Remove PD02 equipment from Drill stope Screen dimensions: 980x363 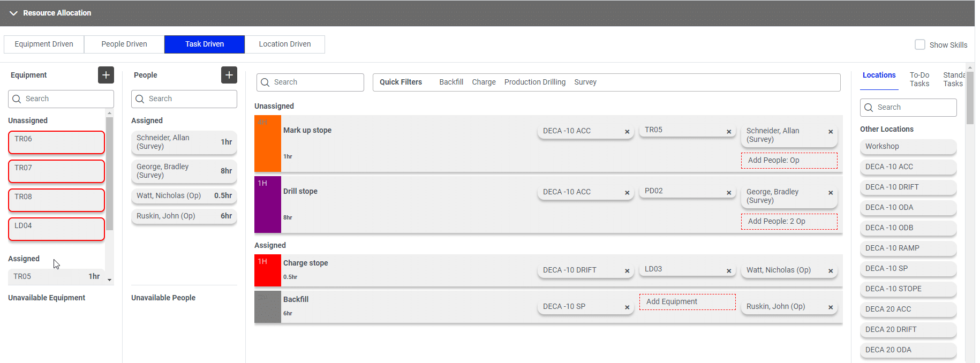[x=728, y=193]
